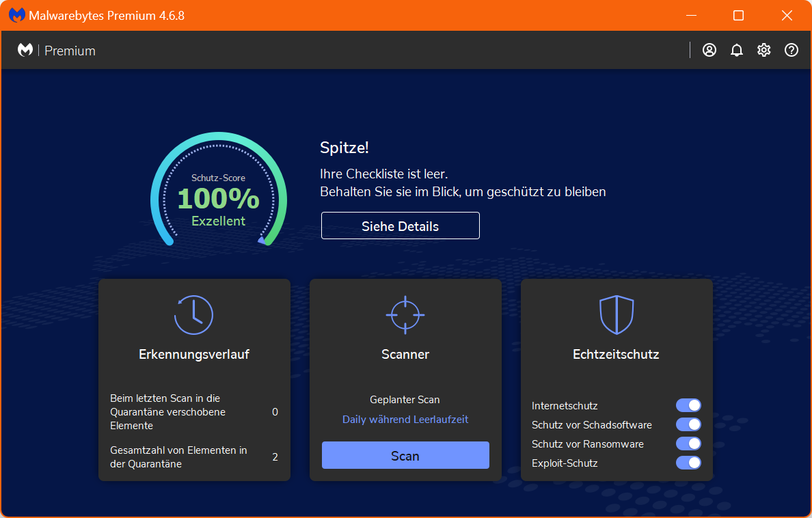This screenshot has height=518, width=812.
Task: Click the crosshair icon in Scanner card
Action: [405, 315]
